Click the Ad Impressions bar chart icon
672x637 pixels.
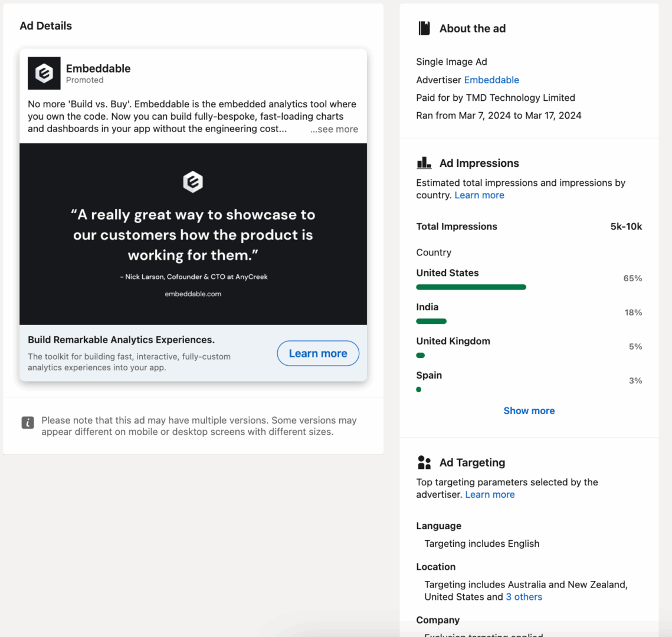[424, 163]
